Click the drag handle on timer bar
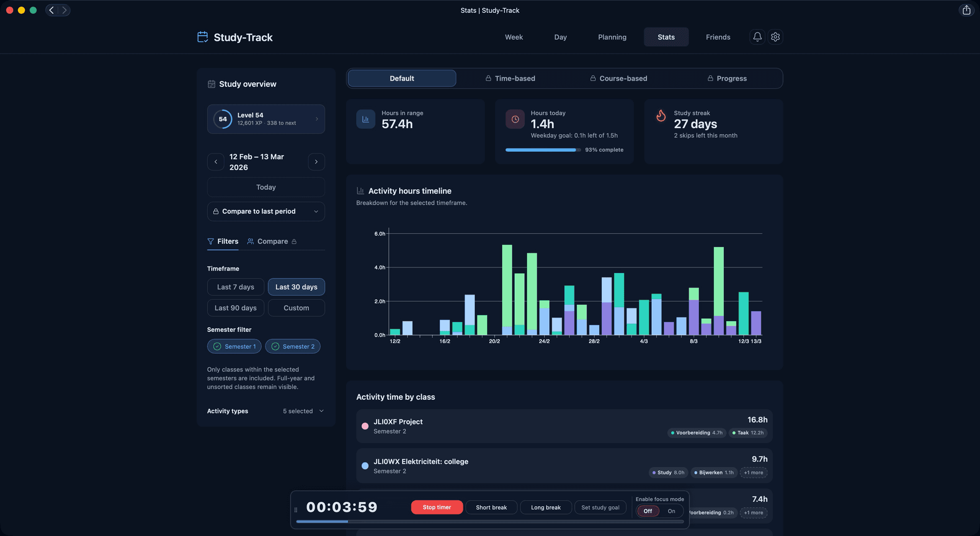Screen dimensions: 980x536 pos(296,509)
